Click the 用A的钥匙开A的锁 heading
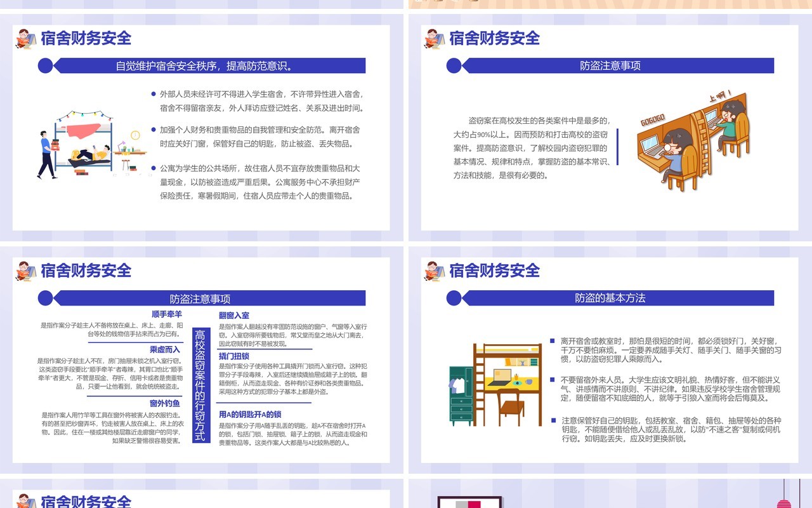812x508 pixels. point(250,415)
